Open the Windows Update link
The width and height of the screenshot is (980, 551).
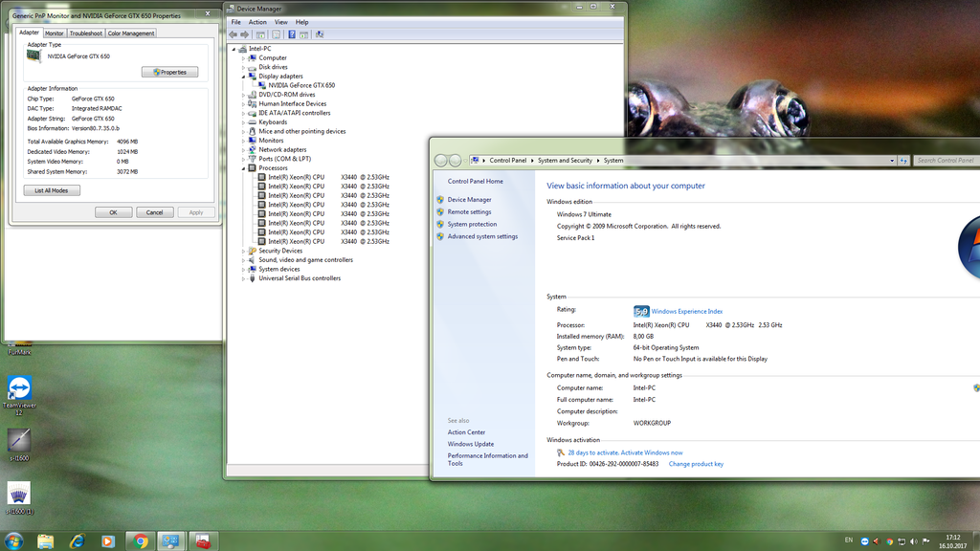click(471, 444)
